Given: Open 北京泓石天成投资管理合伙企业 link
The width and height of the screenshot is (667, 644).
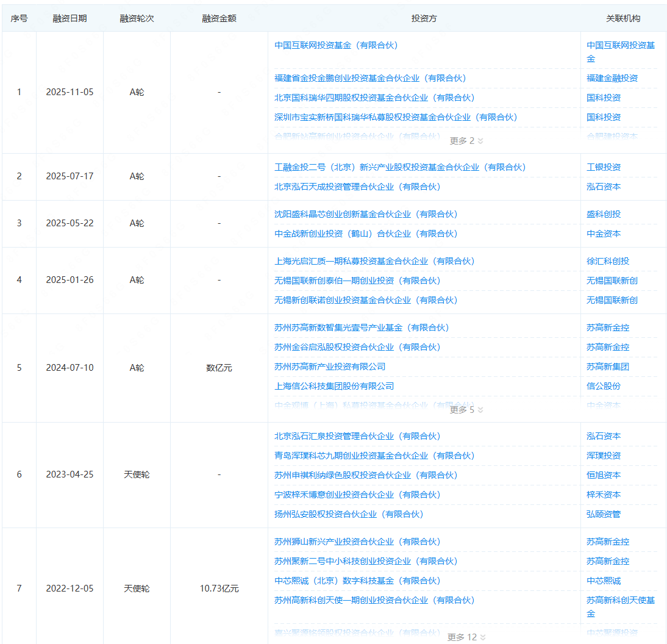Looking at the screenshot, I should (357, 187).
